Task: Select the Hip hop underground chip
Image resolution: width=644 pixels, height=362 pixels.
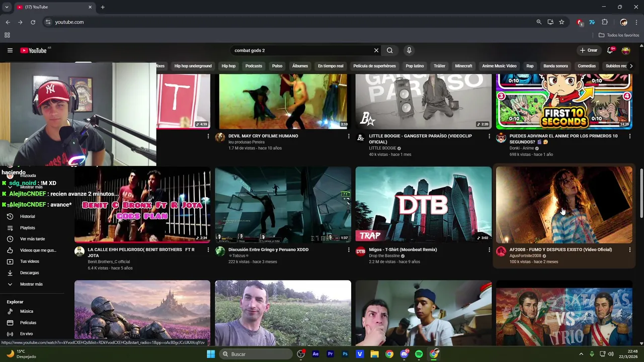Action: click(x=193, y=66)
